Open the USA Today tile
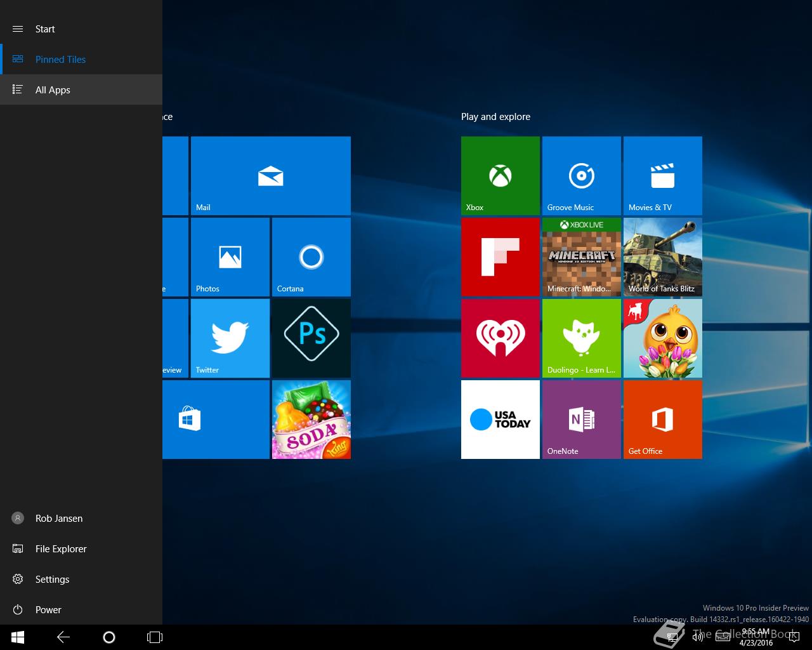812x650 pixels. tap(501, 420)
